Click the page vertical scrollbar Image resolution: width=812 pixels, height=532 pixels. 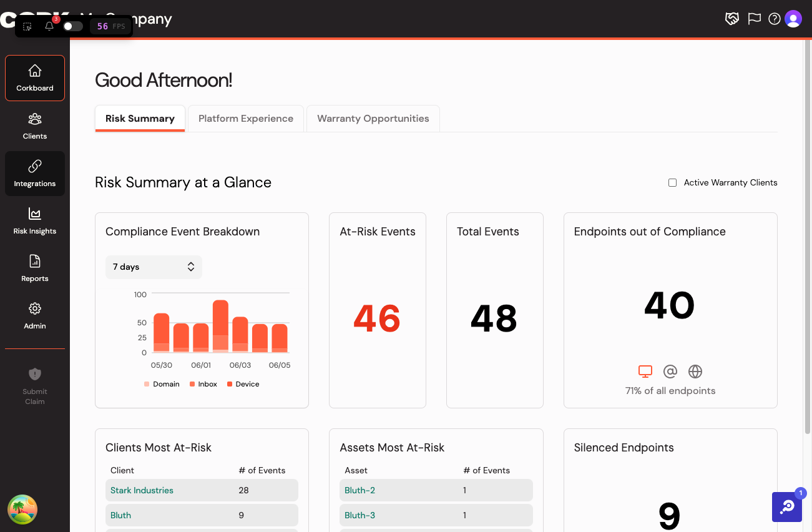[x=808, y=237]
